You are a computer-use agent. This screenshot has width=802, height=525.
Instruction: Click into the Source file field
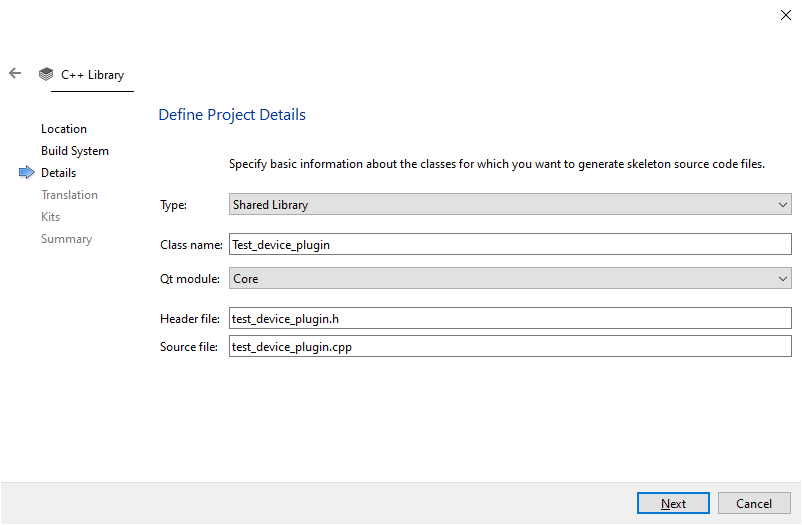[x=510, y=346]
